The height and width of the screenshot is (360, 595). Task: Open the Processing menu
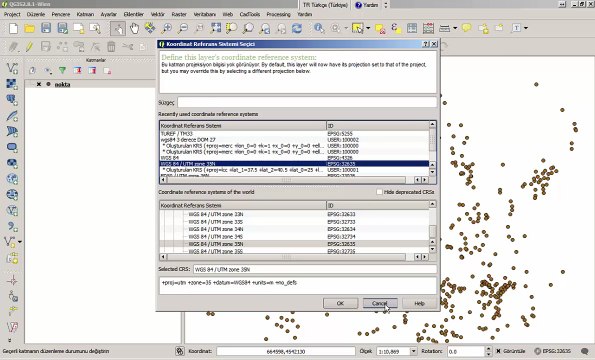[278, 14]
